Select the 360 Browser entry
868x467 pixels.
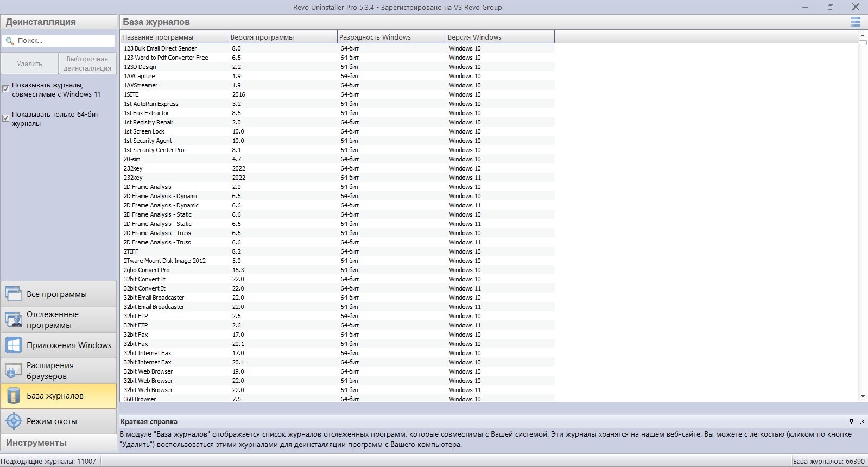click(337, 399)
